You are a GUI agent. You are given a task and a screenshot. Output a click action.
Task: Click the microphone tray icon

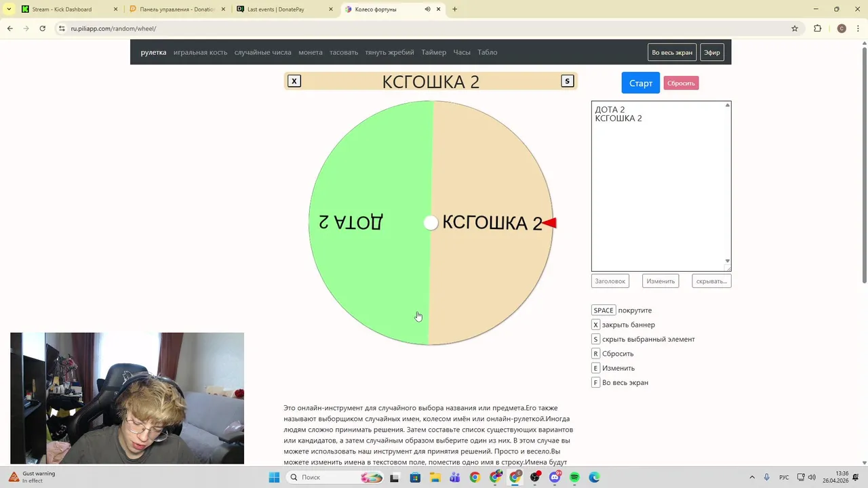[x=766, y=477]
